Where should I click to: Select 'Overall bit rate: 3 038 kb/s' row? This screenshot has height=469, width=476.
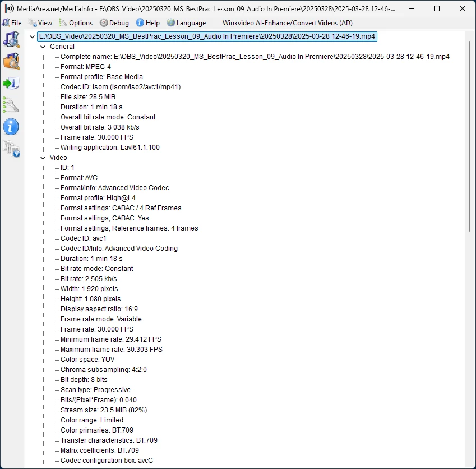(100, 127)
